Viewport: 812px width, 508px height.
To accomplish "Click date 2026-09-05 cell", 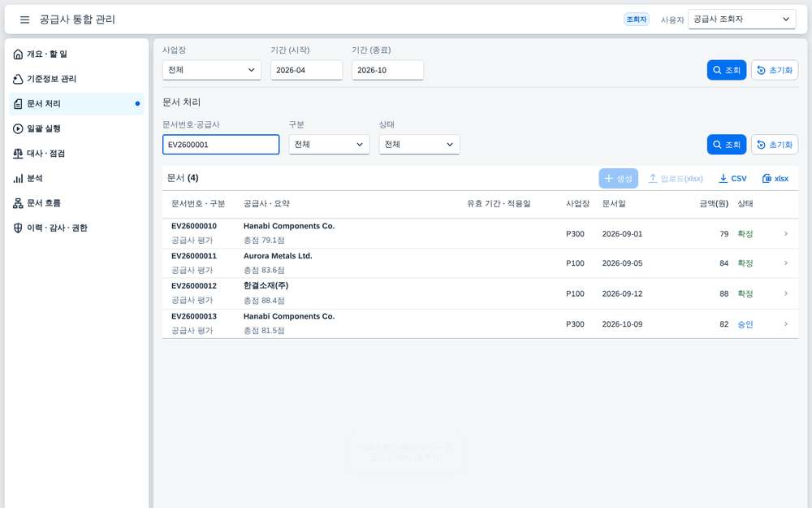I will click(x=622, y=263).
